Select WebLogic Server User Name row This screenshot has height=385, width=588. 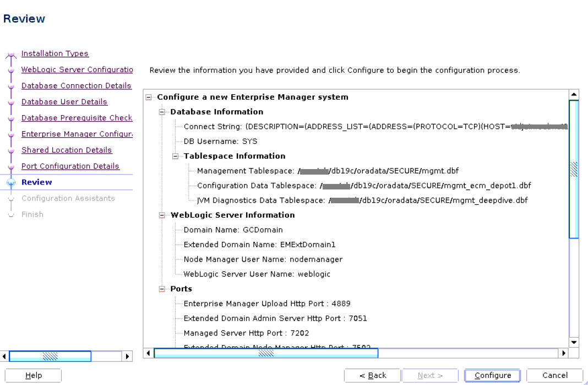tap(257, 274)
